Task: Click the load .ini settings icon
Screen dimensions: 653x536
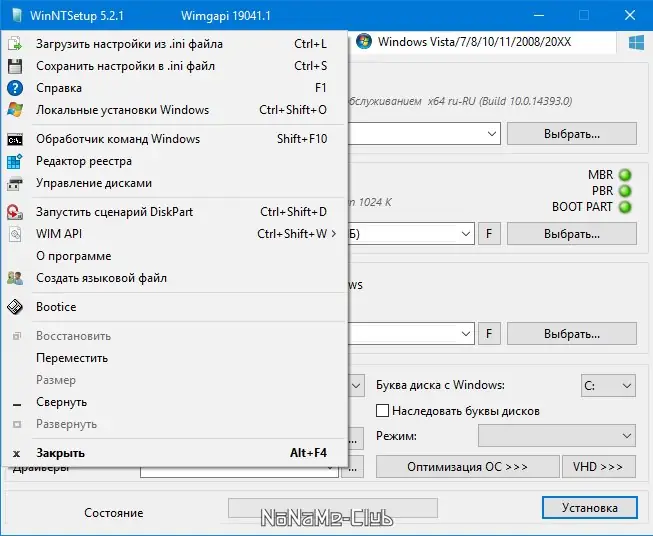Action: (15, 44)
